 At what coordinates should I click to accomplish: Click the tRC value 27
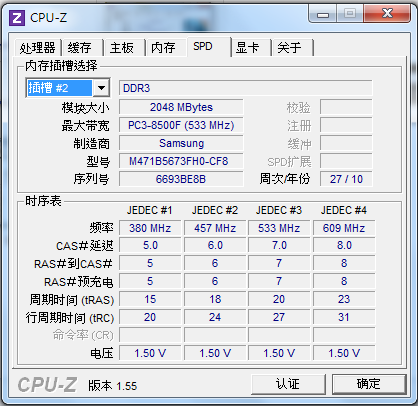(279, 317)
